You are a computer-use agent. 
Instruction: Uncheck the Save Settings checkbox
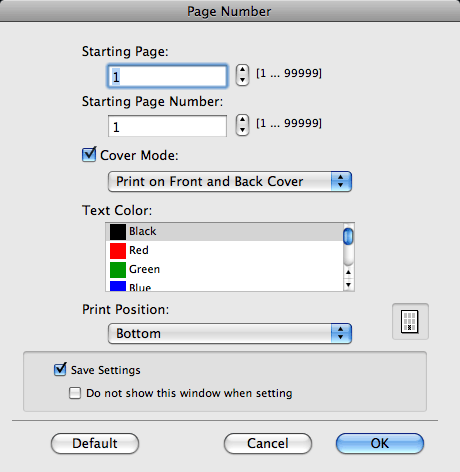[60, 369]
